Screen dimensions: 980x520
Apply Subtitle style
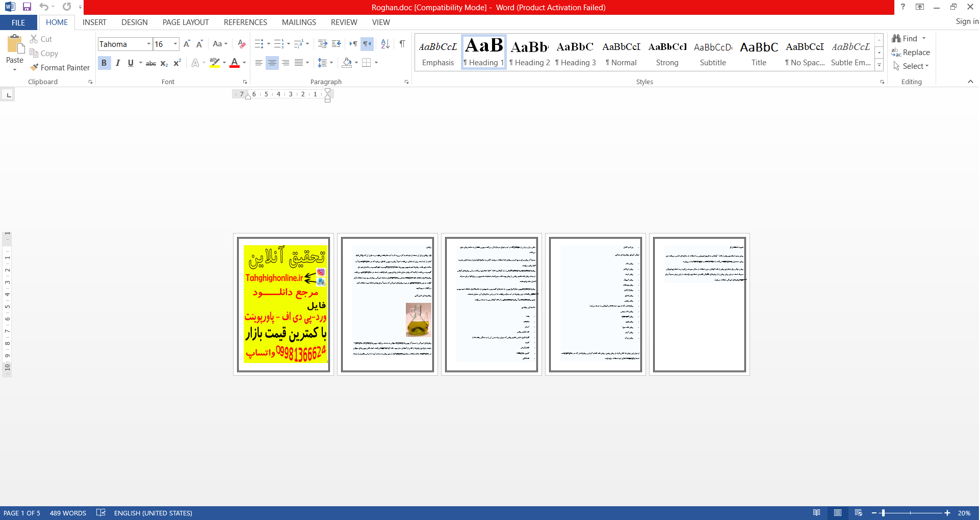point(713,51)
